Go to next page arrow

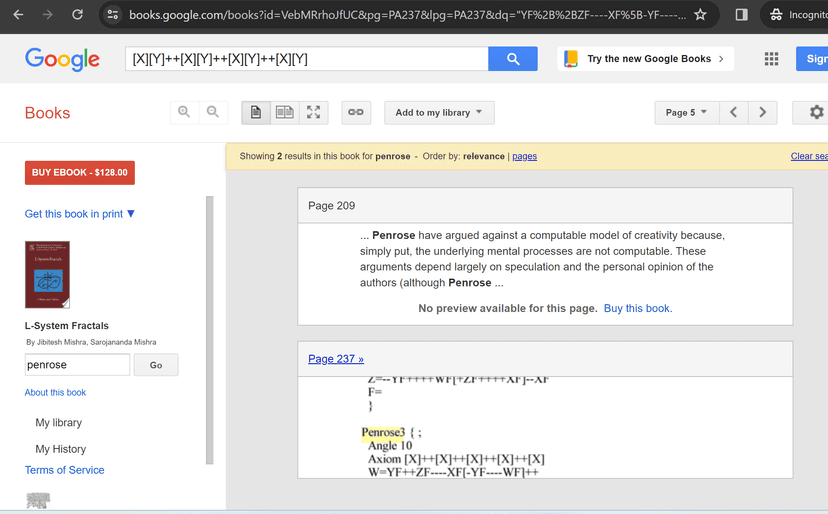pyautogui.click(x=763, y=113)
